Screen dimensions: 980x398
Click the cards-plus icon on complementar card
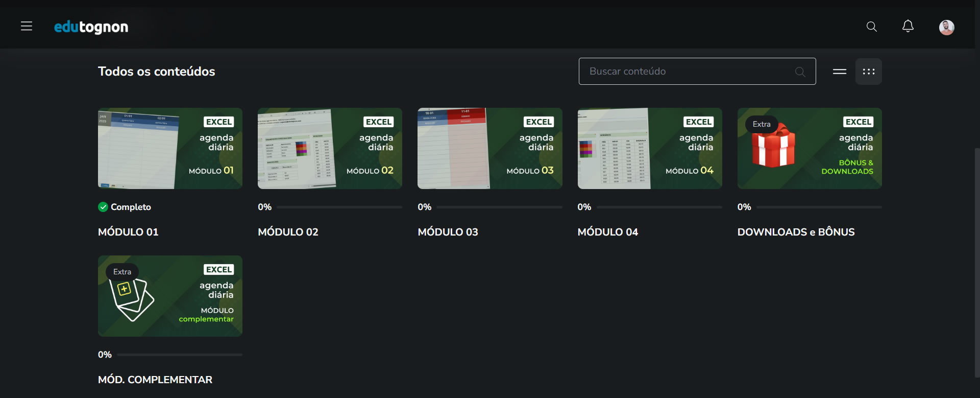131,300
